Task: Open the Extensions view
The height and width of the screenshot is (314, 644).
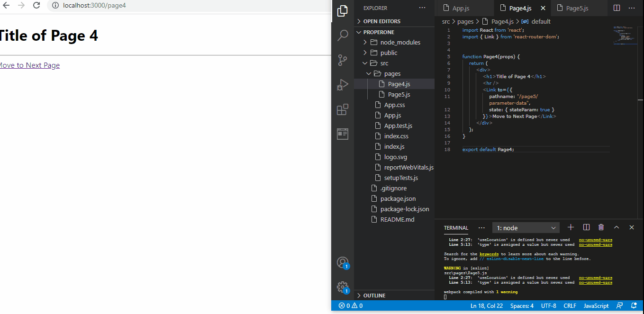Action: click(x=343, y=109)
